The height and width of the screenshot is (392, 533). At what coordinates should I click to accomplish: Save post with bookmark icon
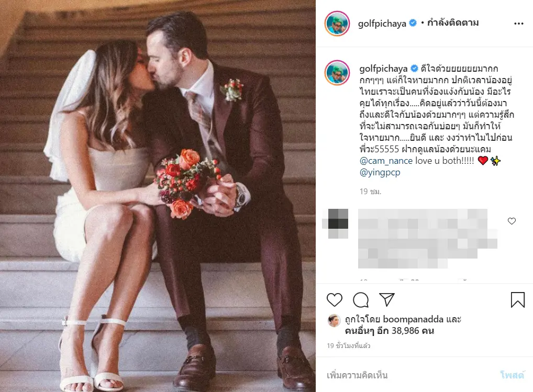[x=518, y=299]
